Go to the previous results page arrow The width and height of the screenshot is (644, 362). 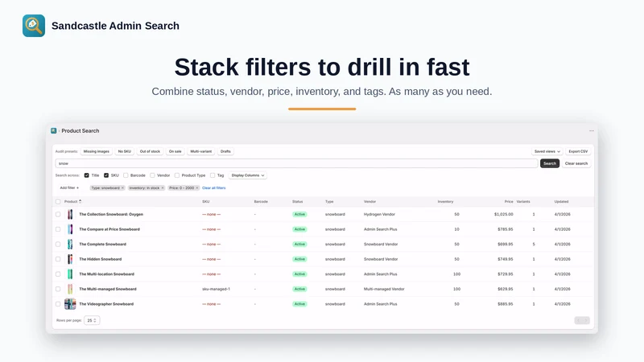tap(578, 320)
